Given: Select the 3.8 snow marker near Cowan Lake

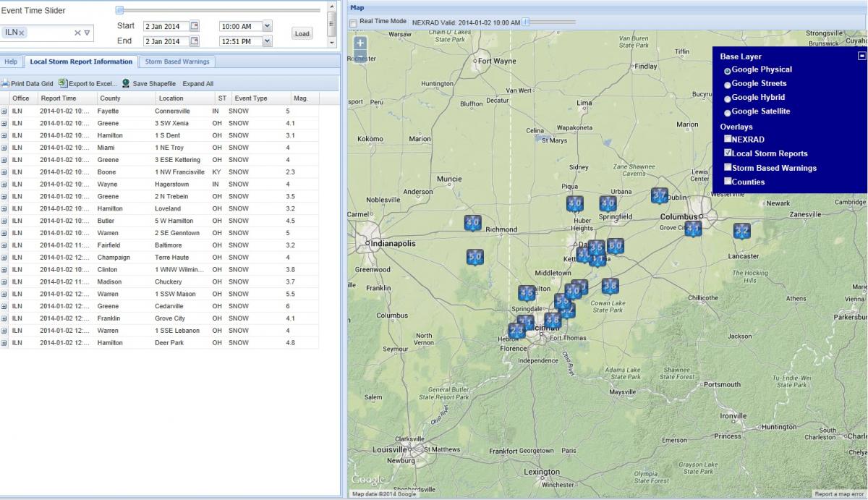Looking at the screenshot, I should 610,286.
